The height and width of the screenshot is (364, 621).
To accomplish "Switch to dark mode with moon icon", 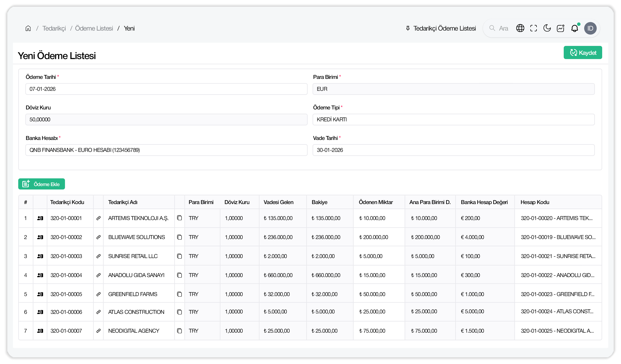I will coord(547,28).
